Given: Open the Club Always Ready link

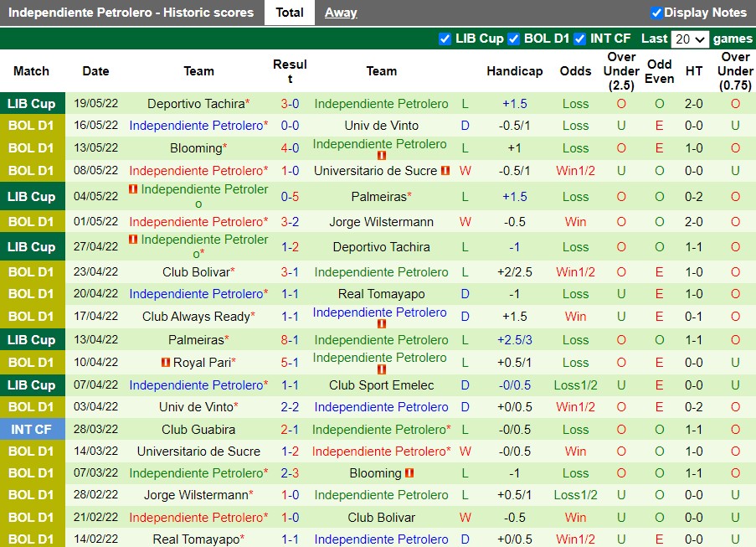Looking at the screenshot, I should 196,317.
